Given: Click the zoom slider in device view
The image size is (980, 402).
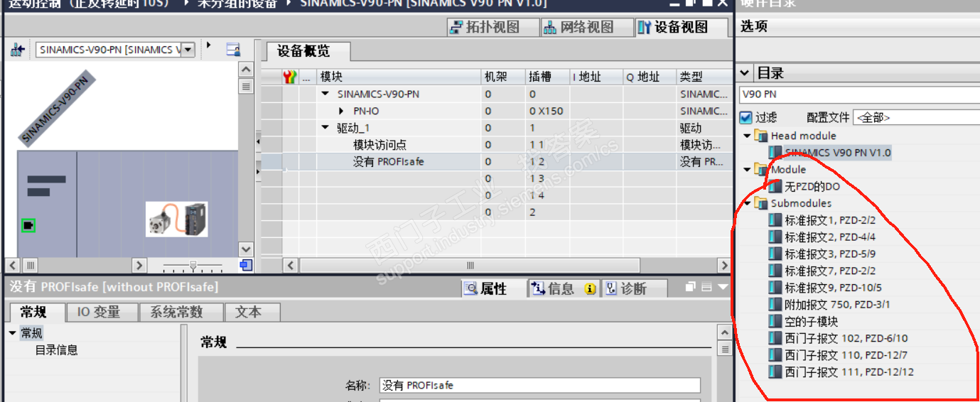Looking at the screenshot, I should (x=193, y=266).
